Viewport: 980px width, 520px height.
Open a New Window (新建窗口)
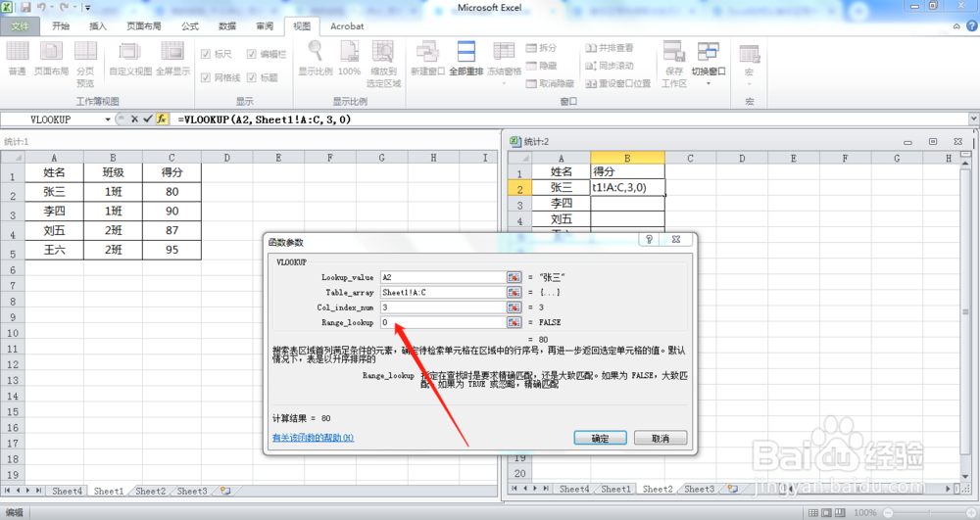427,58
